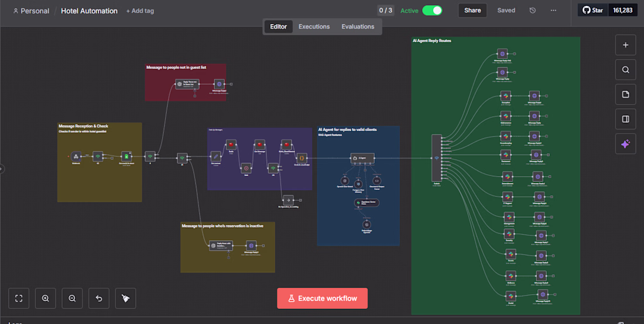Switch to the Executions tab
This screenshot has width=644, height=324.
314,27
